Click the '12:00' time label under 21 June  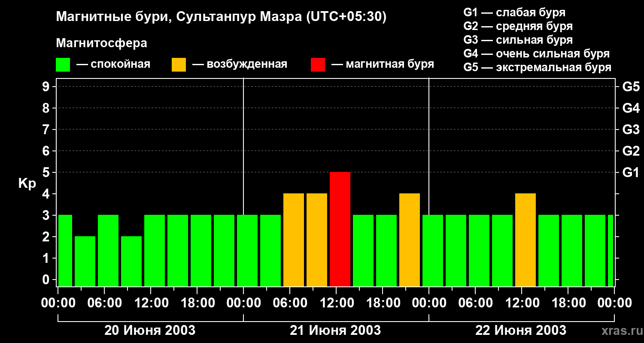pos(337,303)
